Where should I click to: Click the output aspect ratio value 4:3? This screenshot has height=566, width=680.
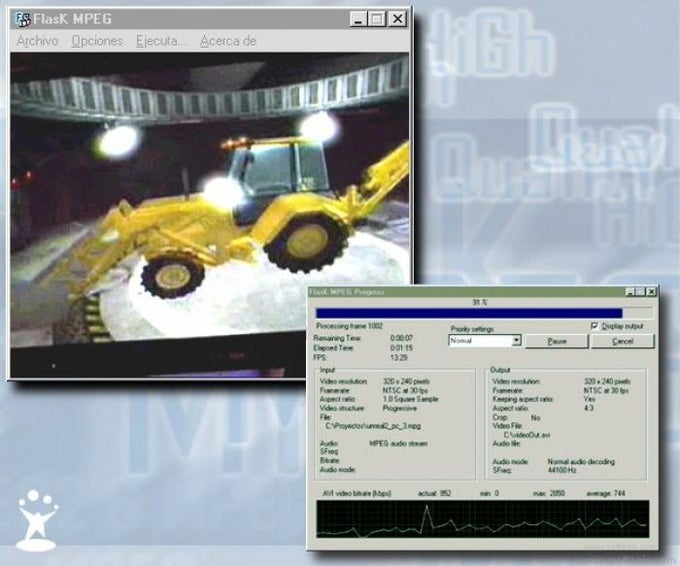[x=588, y=408]
